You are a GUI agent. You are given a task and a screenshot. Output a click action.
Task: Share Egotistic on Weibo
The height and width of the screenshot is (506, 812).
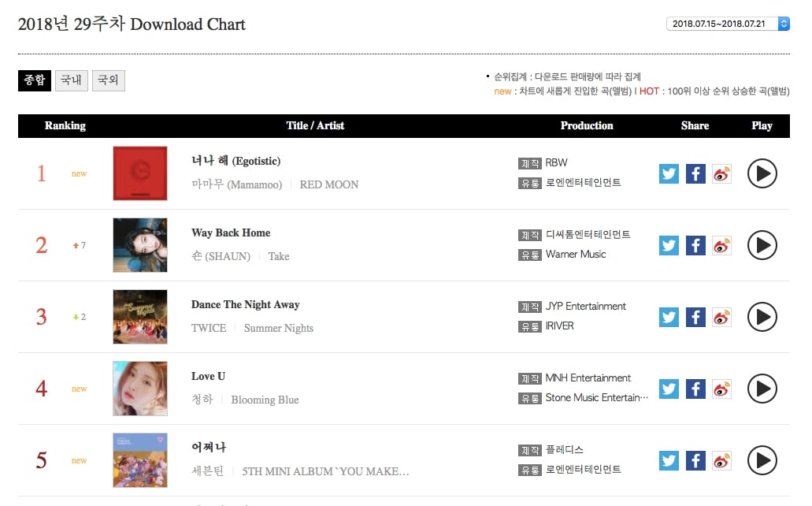click(721, 173)
